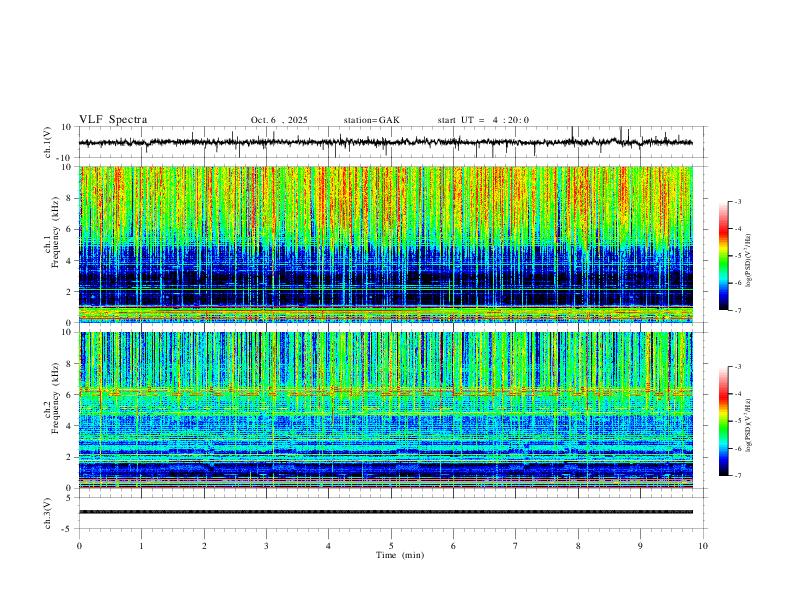Viewport: 792px width, 612px height.
Task: Click the ch.2 spectrogram panel
Action: tap(386, 410)
